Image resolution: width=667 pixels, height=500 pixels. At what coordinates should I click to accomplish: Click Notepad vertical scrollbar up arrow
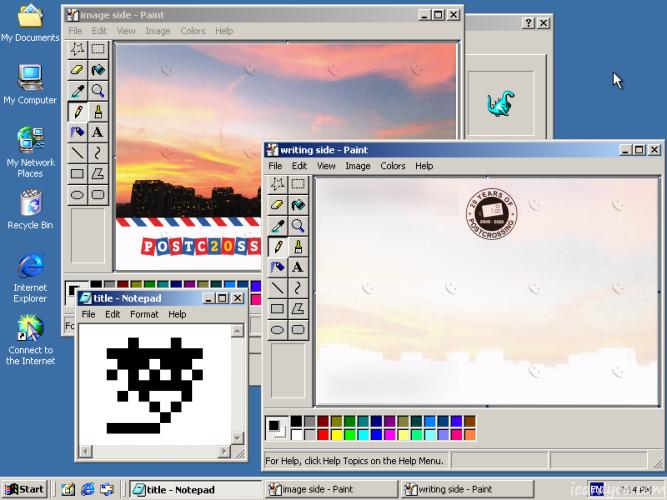(x=237, y=330)
